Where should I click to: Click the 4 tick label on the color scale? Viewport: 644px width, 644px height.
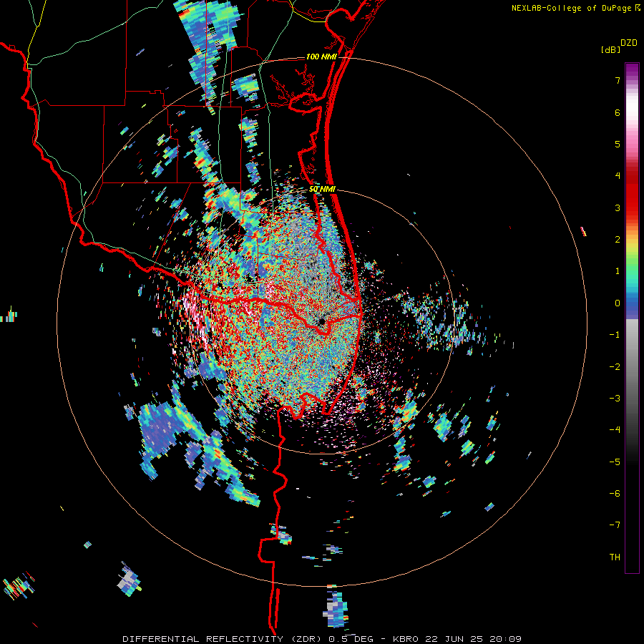pyautogui.click(x=618, y=176)
